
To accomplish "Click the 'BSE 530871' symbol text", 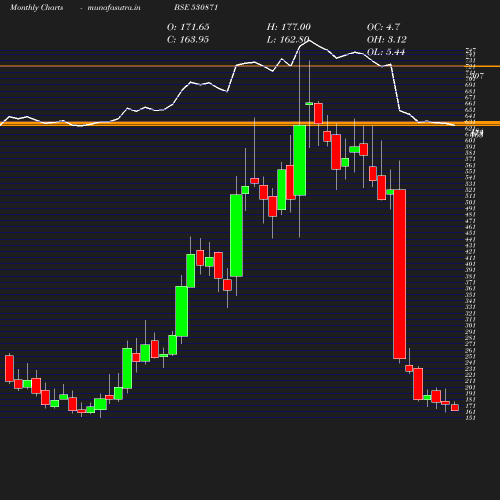I will click(x=196, y=7).
